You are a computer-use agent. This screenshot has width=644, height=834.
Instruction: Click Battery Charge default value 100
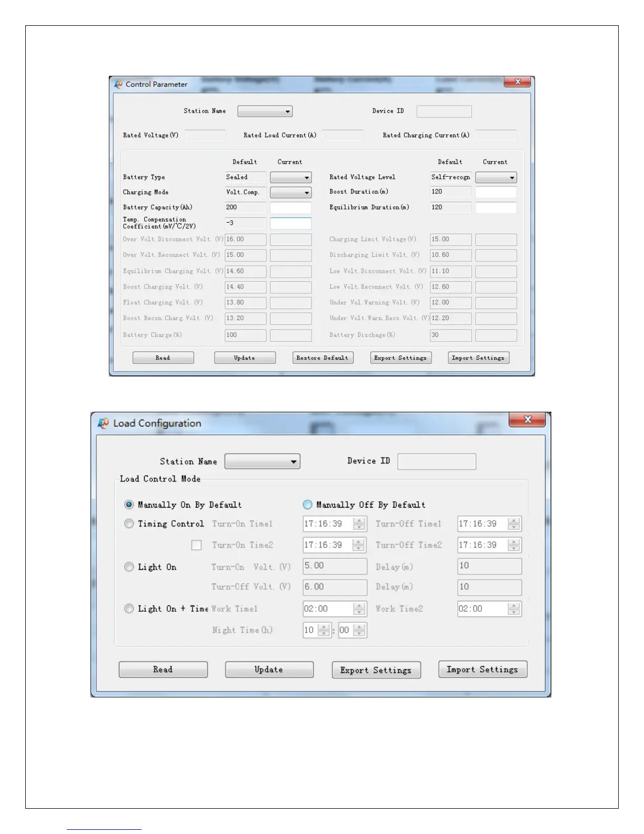246,335
